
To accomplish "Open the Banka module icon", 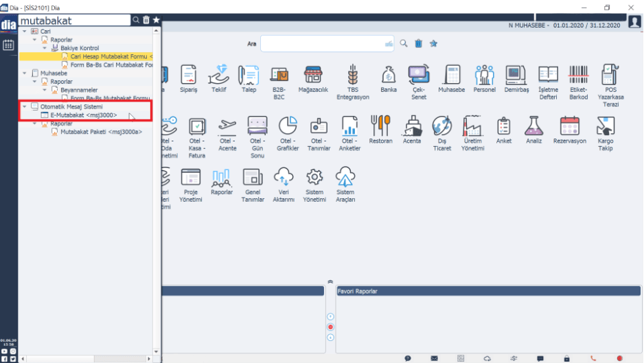I will click(388, 75).
